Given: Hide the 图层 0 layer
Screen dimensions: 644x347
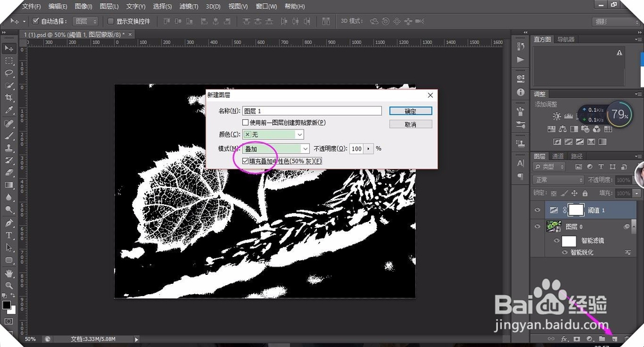Looking at the screenshot, I should coord(537,226).
